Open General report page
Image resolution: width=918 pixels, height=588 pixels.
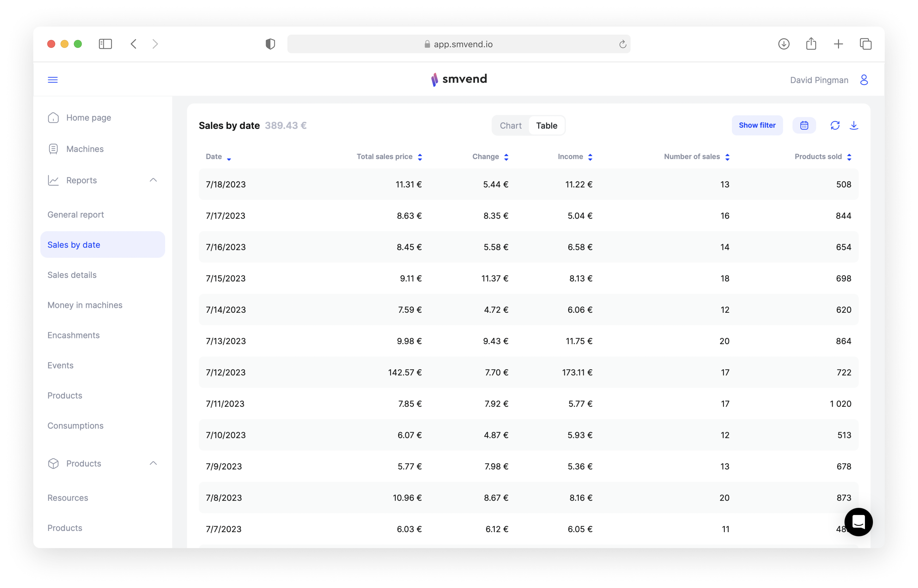pos(76,215)
